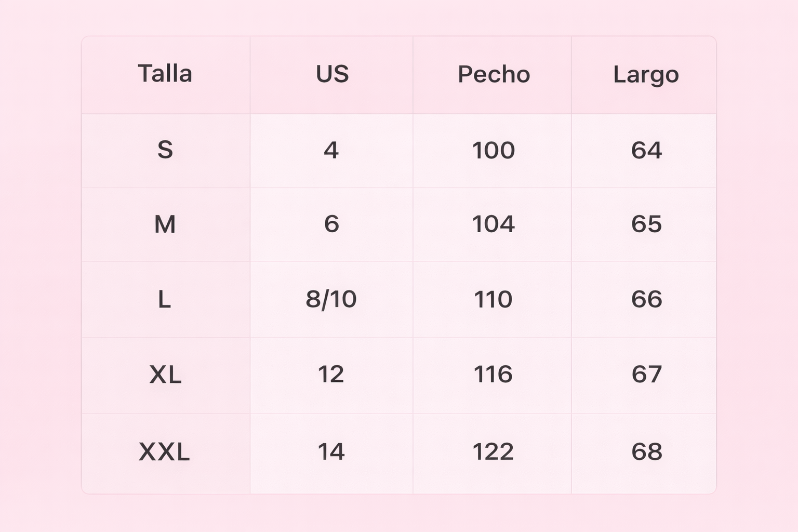Click Largo value 67 for size XL
This screenshot has height=532, width=798.
coord(646,375)
